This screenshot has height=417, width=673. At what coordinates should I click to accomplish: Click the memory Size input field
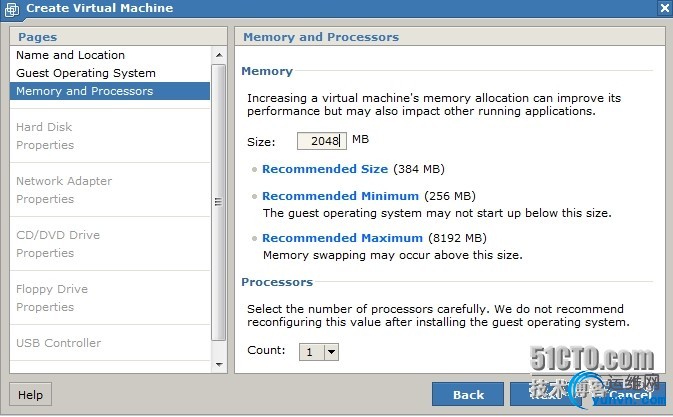321,141
